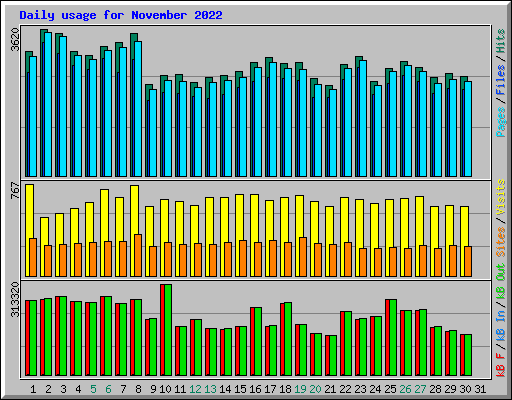Click day 17 on the x-axis
The width and height of the screenshot is (512, 400).
(x=270, y=389)
